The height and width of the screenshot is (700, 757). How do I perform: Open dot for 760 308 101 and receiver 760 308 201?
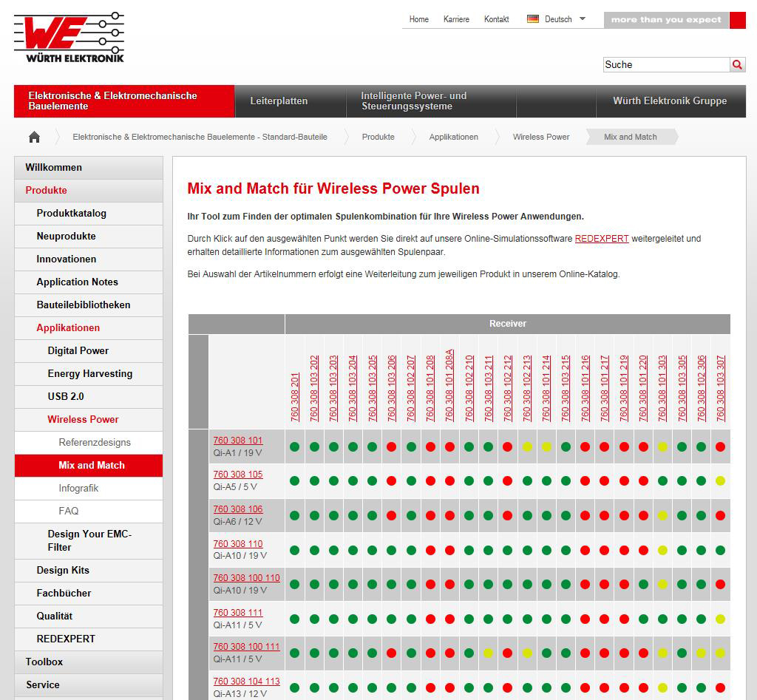tap(294, 447)
